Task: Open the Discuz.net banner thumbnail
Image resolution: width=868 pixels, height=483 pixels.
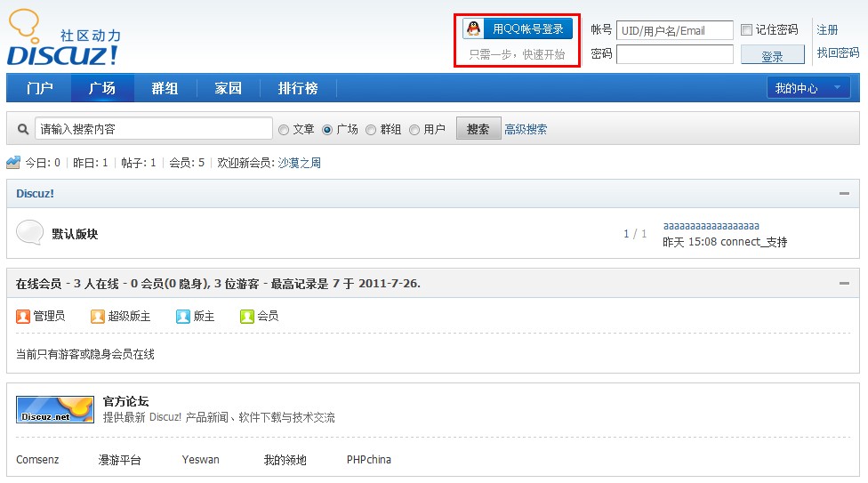Action: [55, 410]
